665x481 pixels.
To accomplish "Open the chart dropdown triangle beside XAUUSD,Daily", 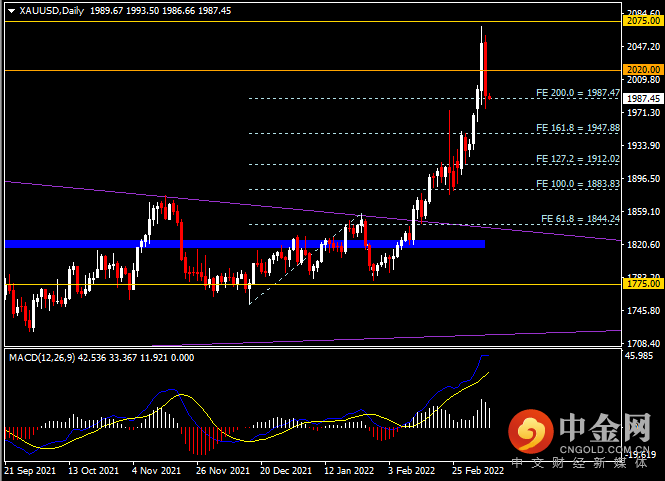I will [x=11, y=11].
